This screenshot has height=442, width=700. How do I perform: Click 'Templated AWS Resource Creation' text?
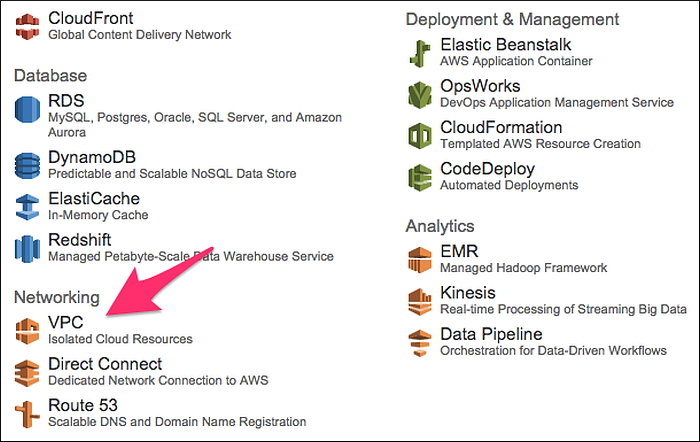point(541,144)
